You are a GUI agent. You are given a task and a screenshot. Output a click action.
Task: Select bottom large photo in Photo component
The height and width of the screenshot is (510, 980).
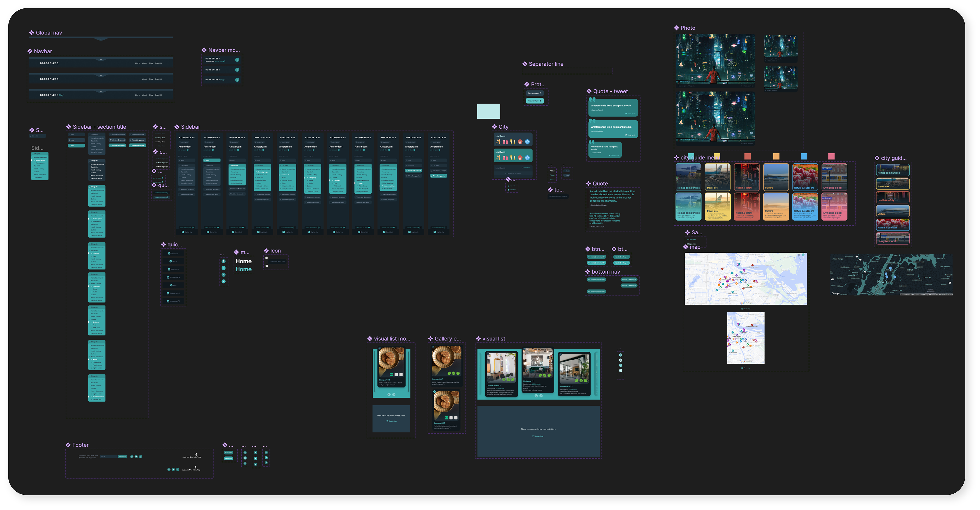(715, 117)
